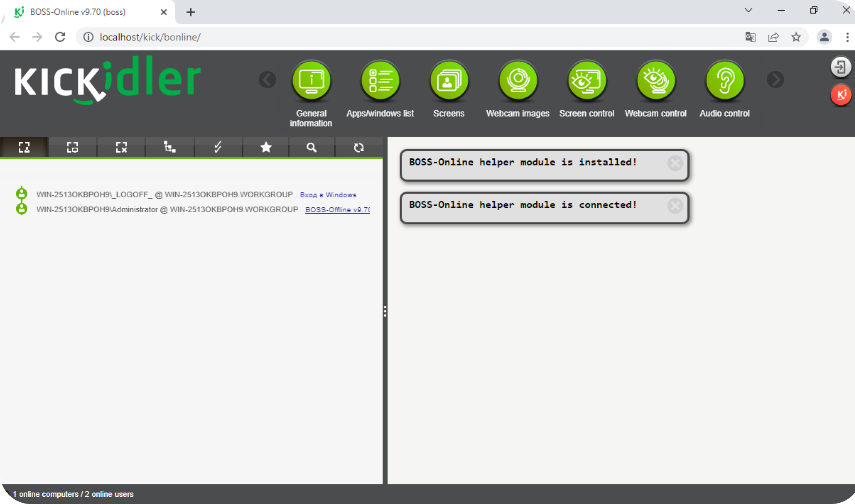Open the browser profile icon

[824, 37]
